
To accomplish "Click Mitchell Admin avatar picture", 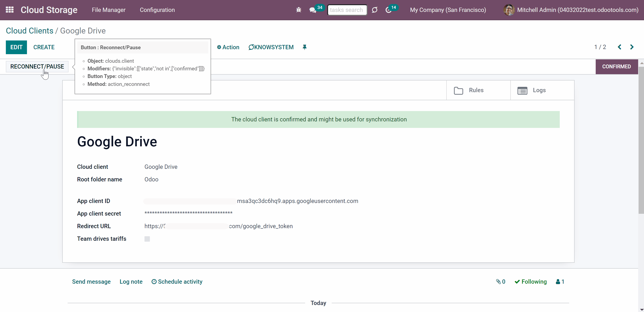I will point(509,10).
